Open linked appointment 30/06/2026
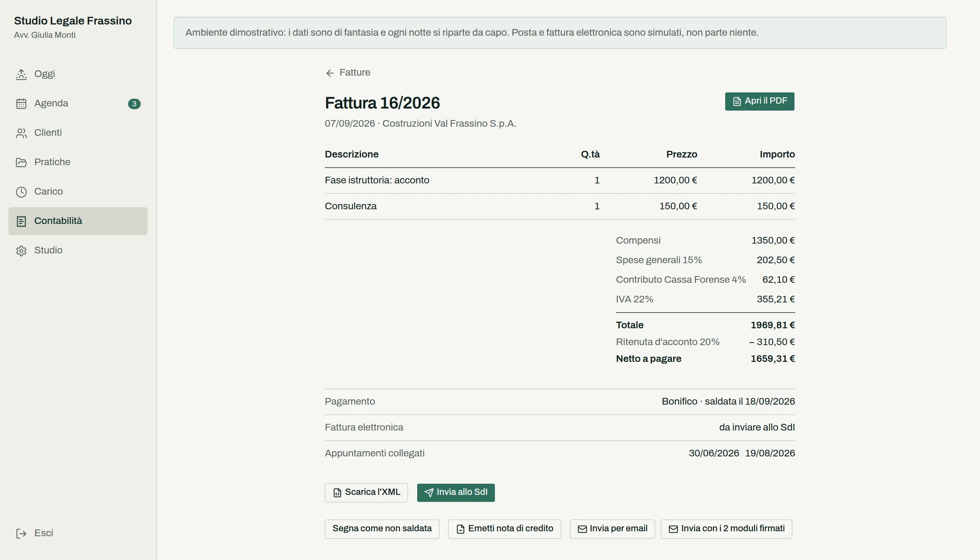Screen dimensions: 980x560 [x=714, y=454]
